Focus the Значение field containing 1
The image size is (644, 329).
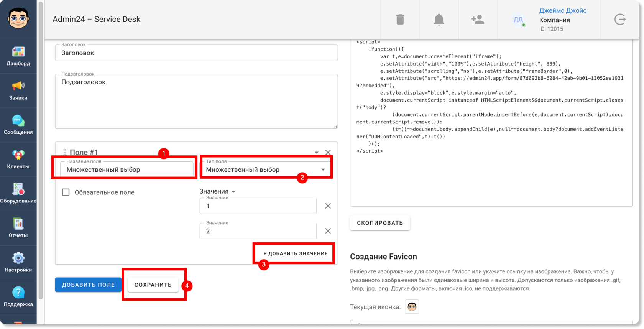pos(258,206)
